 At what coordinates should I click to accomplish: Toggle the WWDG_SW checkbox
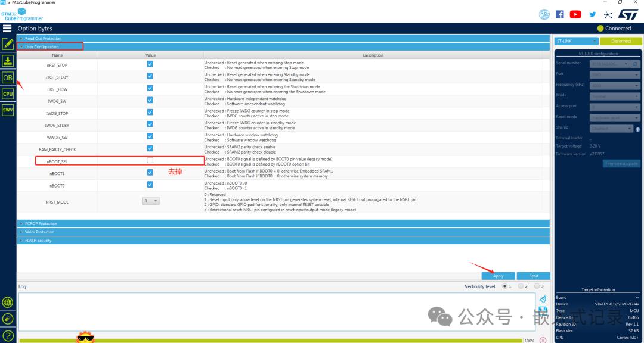[150, 136]
